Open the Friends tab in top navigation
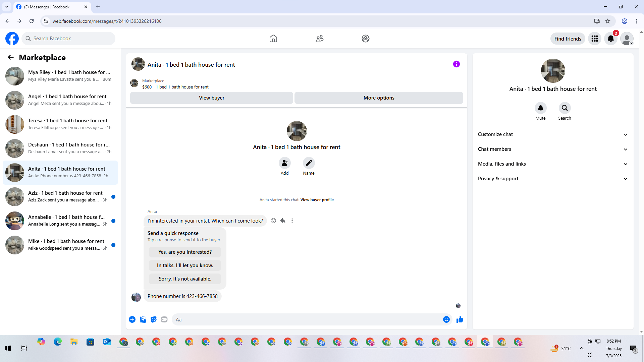Screen dimensions: 644x362 click(x=319, y=39)
